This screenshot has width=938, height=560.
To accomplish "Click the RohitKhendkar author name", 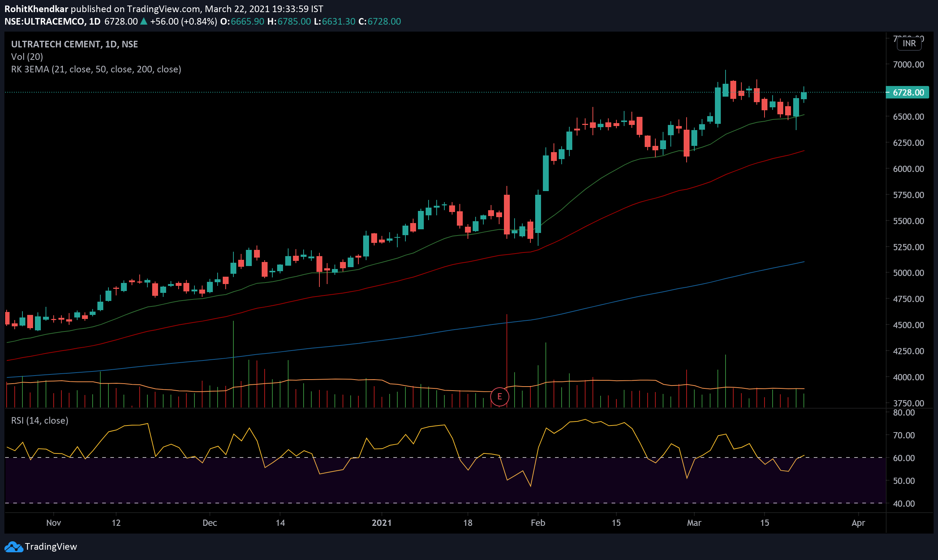I will click(36, 9).
